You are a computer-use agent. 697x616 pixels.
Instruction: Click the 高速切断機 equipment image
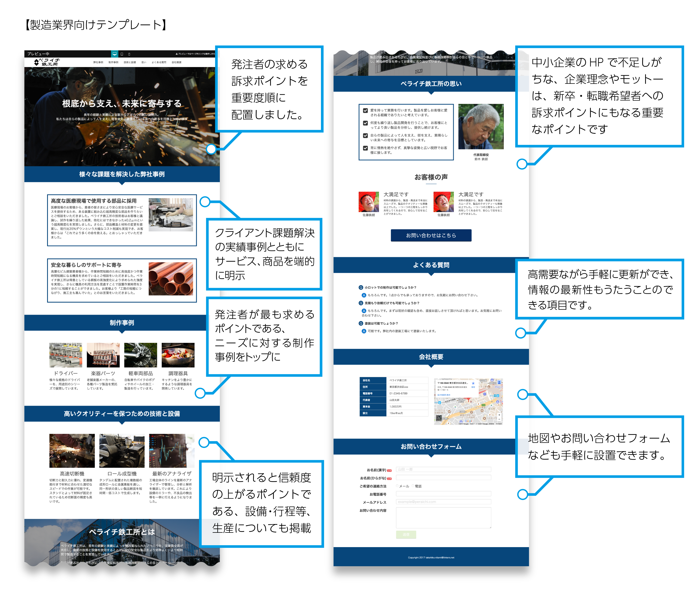(72, 450)
